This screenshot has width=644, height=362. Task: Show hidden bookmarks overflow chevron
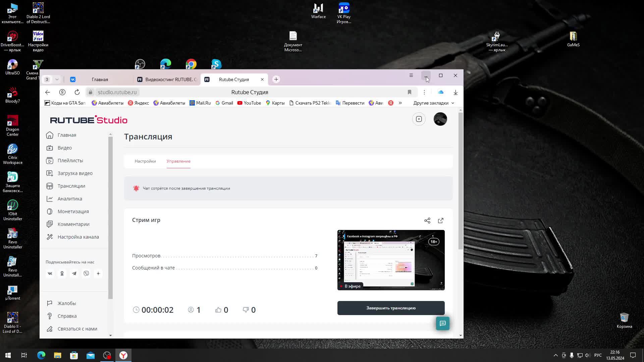click(400, 103)
